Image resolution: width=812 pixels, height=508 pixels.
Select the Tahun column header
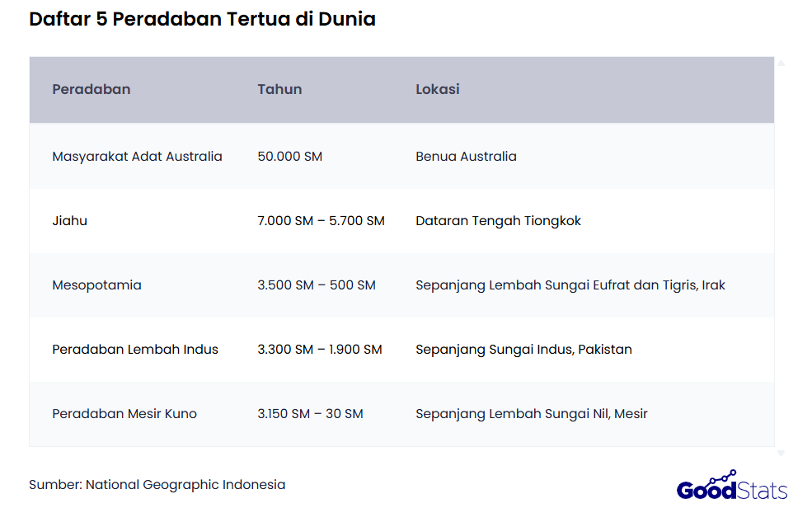pyautogui.click(x=279, y=89)
